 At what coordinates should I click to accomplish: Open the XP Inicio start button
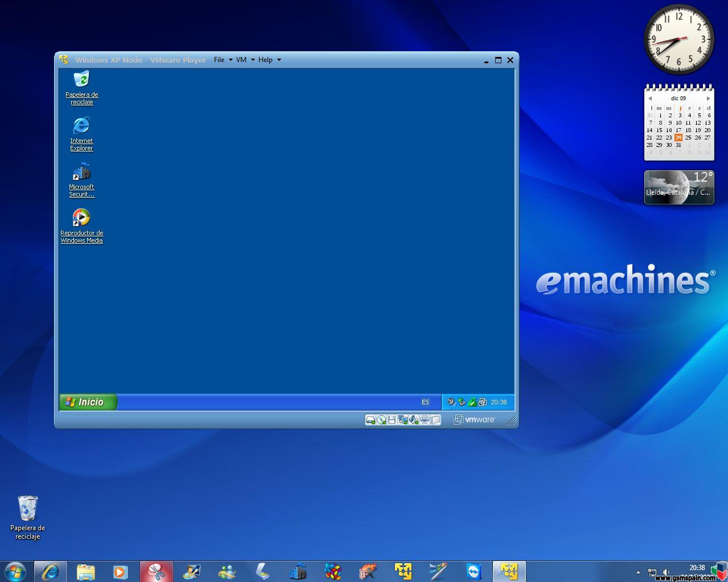point(88,402)
